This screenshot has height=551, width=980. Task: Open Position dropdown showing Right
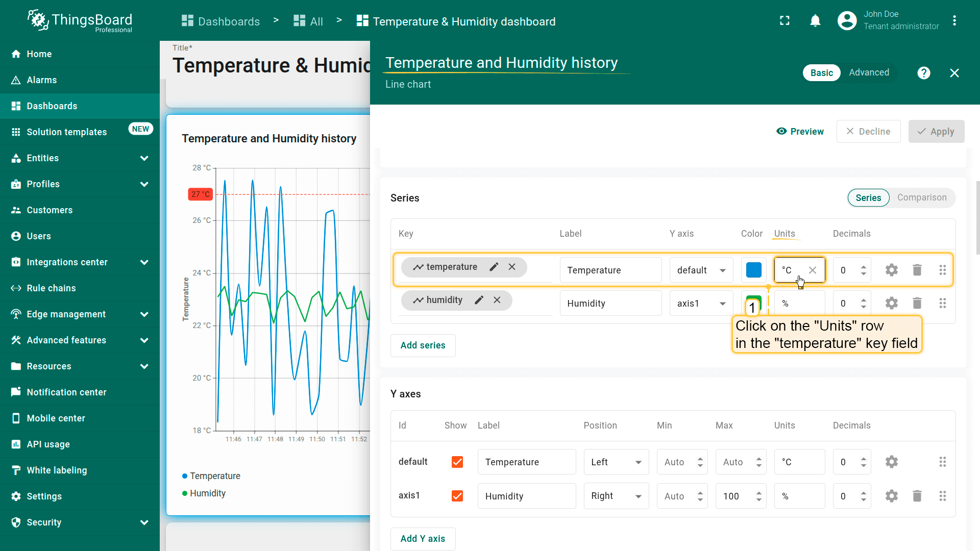click(616, 496)
